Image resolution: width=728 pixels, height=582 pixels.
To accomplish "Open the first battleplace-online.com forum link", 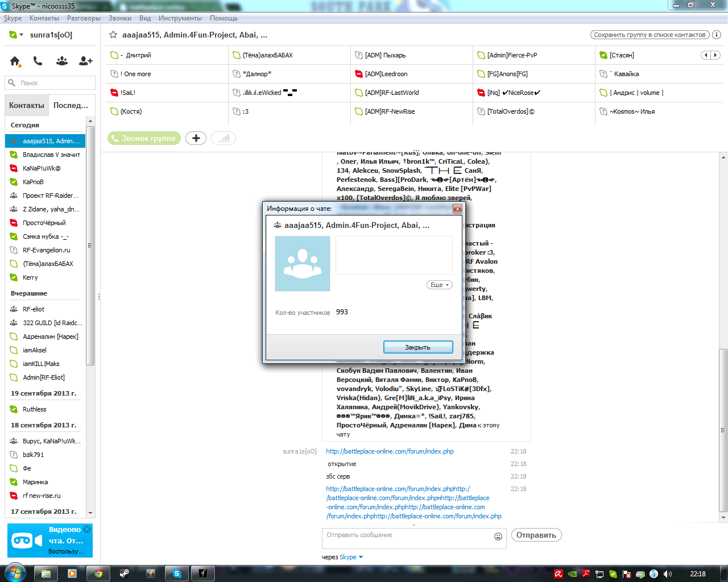I will click(390, 451).
